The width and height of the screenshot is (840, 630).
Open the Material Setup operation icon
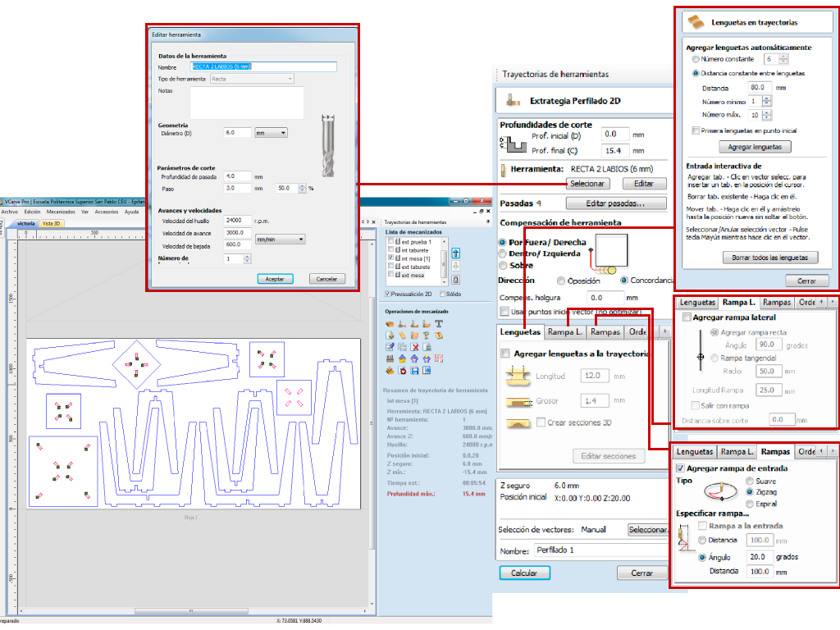click(x=390, y=324)
